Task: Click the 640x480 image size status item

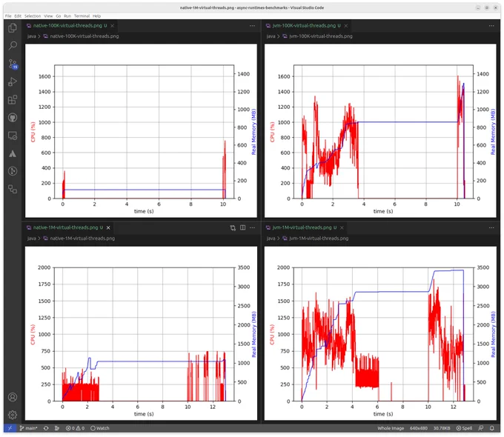Action: click(x=419, y=428)
